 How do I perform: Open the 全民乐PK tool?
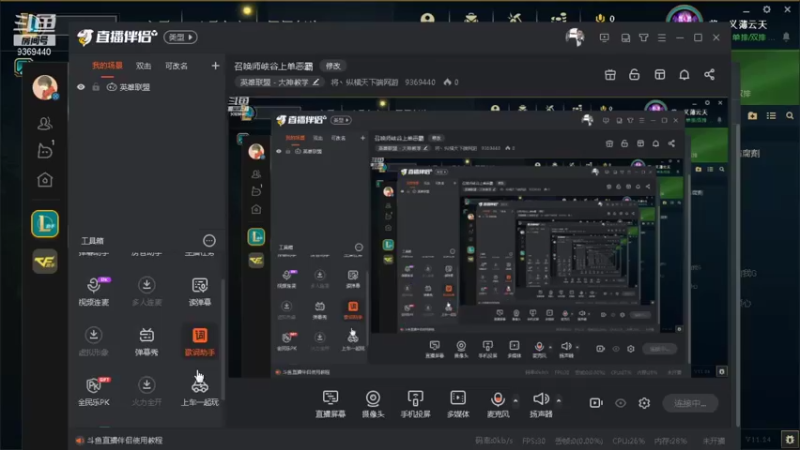pos(94,391)
